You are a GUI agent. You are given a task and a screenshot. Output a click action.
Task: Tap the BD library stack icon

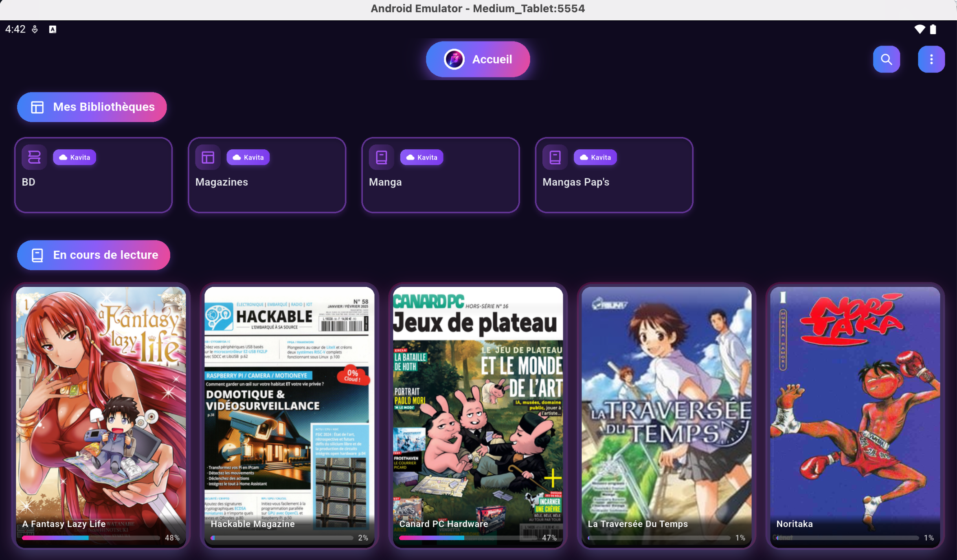(34, 157)
